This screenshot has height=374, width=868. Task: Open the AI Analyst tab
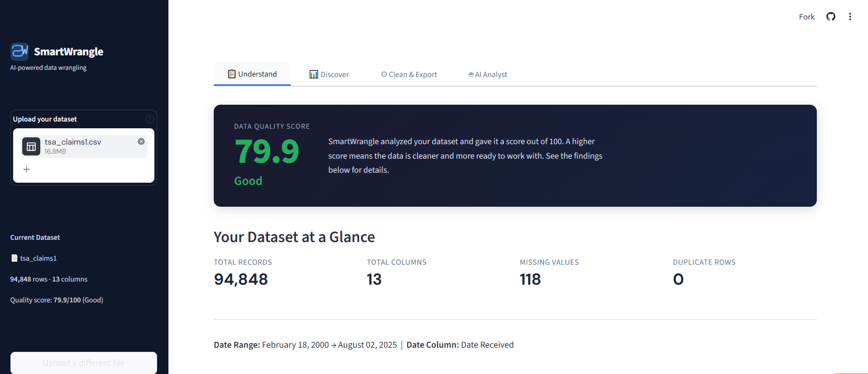point(488,74)
